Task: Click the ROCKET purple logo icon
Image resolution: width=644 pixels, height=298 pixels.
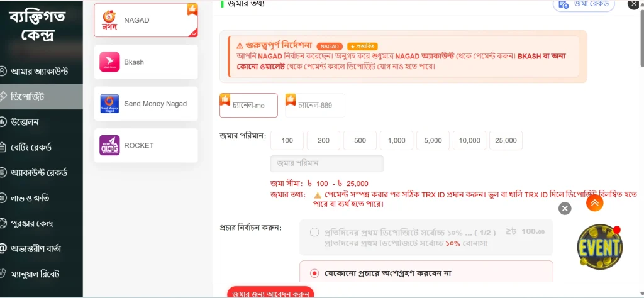Action: tap(109, 145)
